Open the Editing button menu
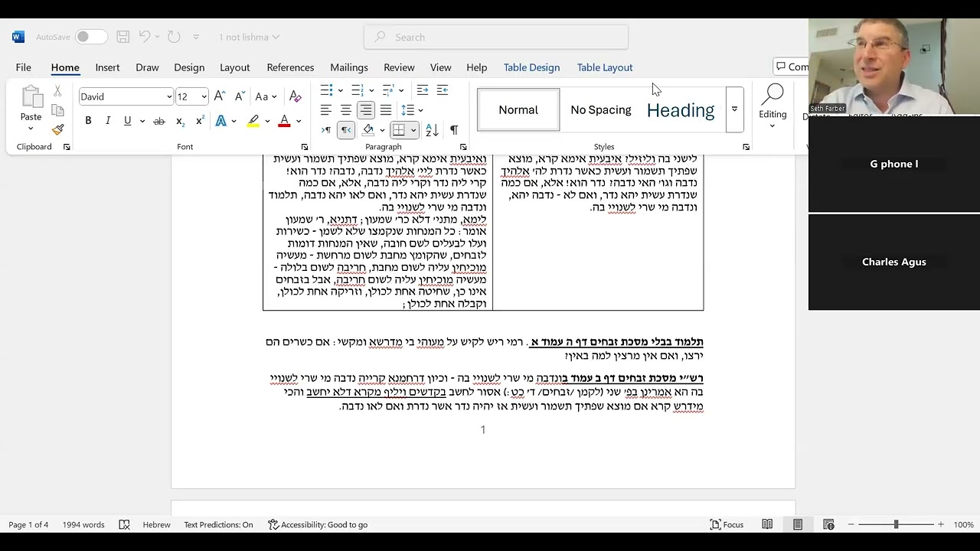The width and height of the screenshot is (980, 551). point(773,106)
